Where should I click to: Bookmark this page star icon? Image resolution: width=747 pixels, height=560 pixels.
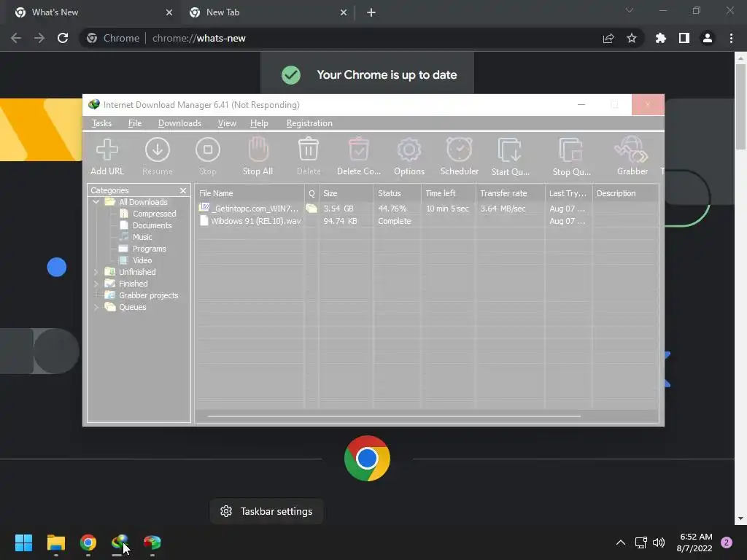[x=632, y=38]
